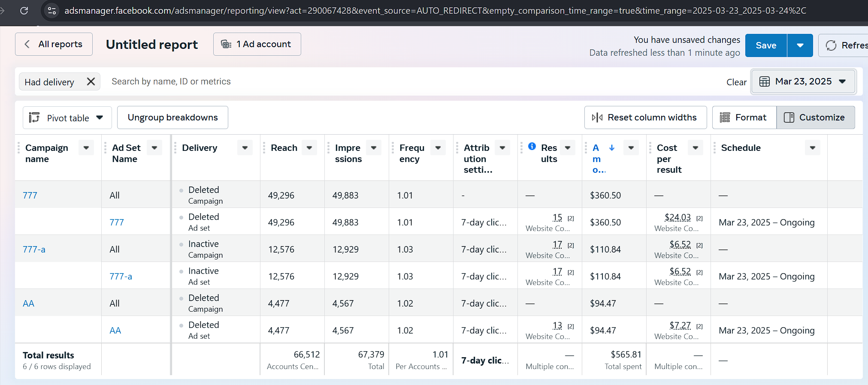
Task: Expand the Mar 23, 2025 date picker
Action: pos(803,81)
